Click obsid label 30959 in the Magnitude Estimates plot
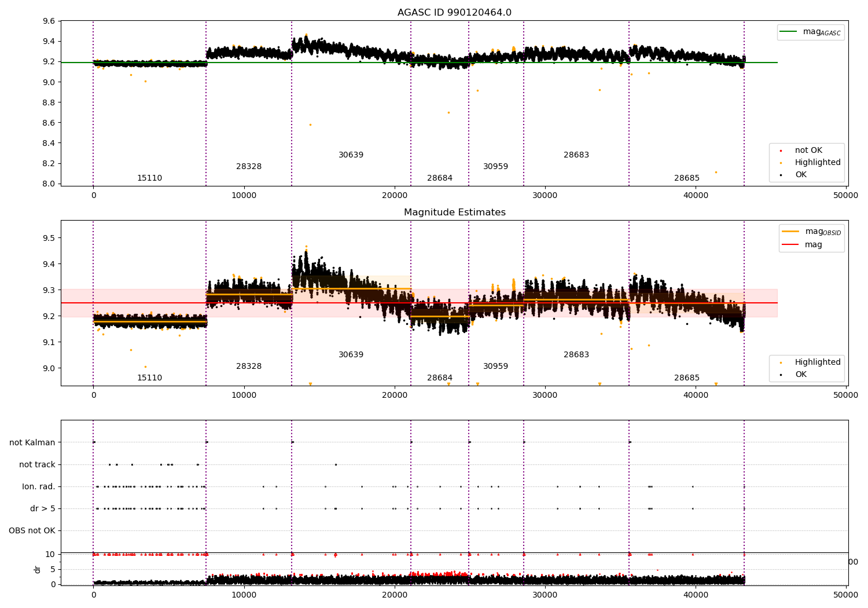Screen dimensions: 868x608 point(496,367)
